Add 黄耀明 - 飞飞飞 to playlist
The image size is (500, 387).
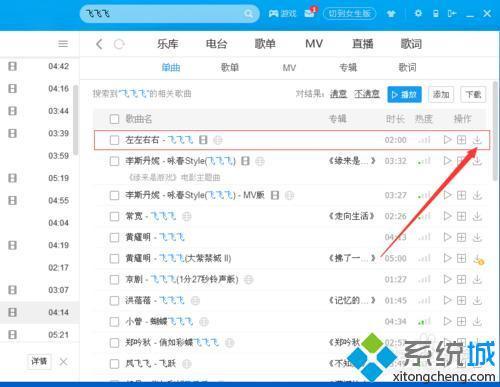click(462, 237)
